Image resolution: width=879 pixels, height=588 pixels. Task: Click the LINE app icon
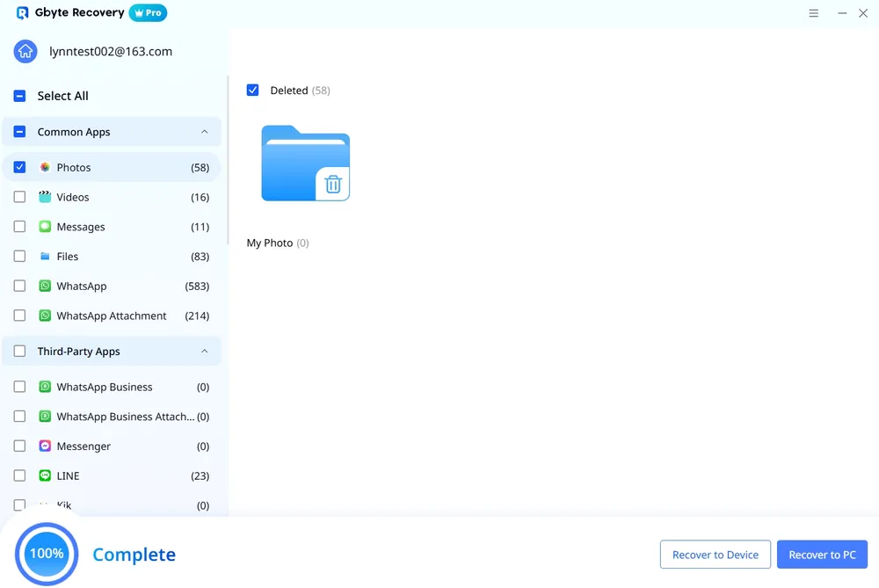[45, 475]
